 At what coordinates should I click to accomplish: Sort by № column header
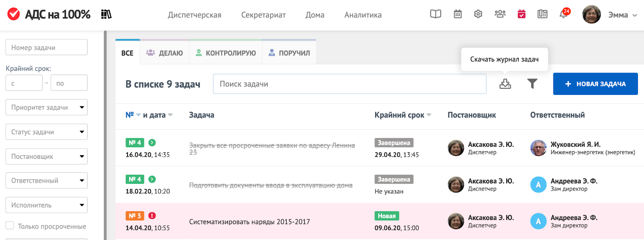point(133,115)
